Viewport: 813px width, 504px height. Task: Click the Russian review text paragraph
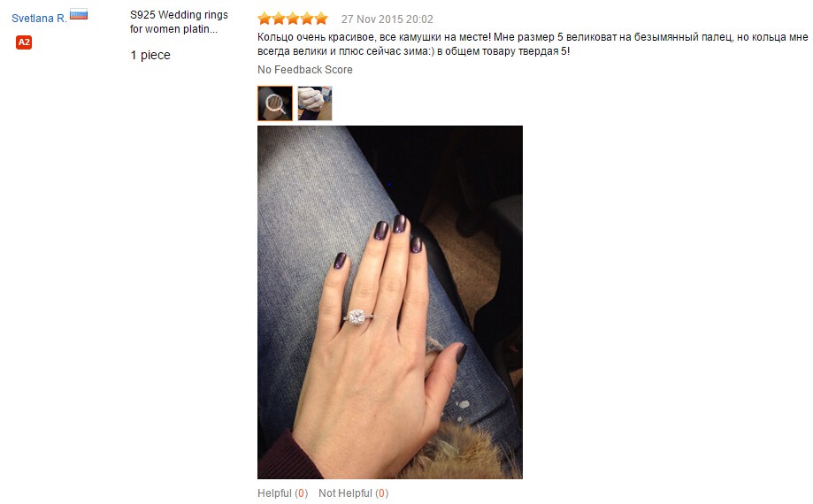coord(533,44)
